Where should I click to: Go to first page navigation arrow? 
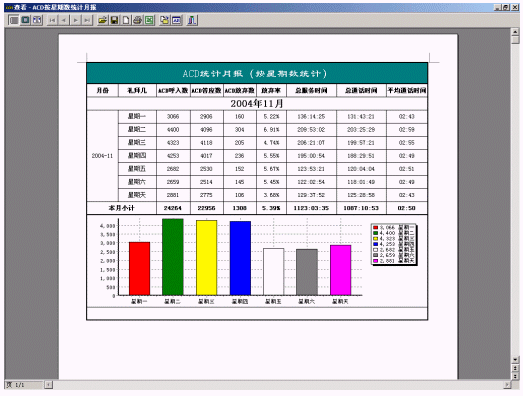point(52,20)
